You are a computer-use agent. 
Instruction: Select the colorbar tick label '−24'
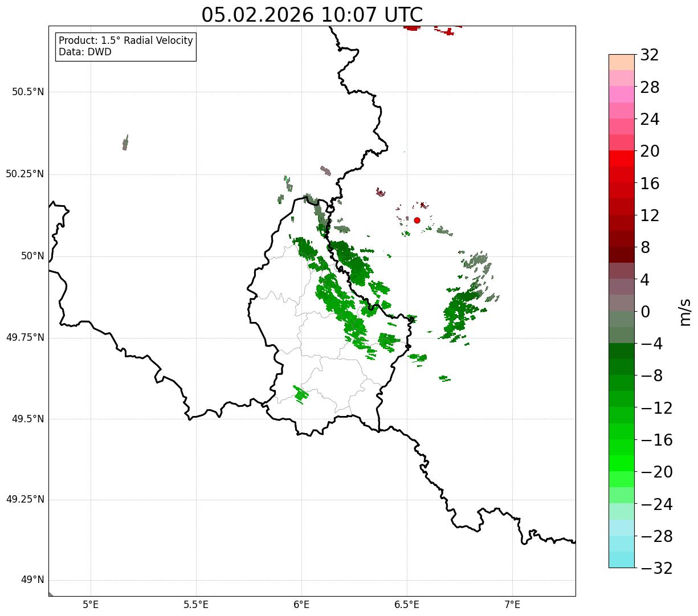coord(656,504)
